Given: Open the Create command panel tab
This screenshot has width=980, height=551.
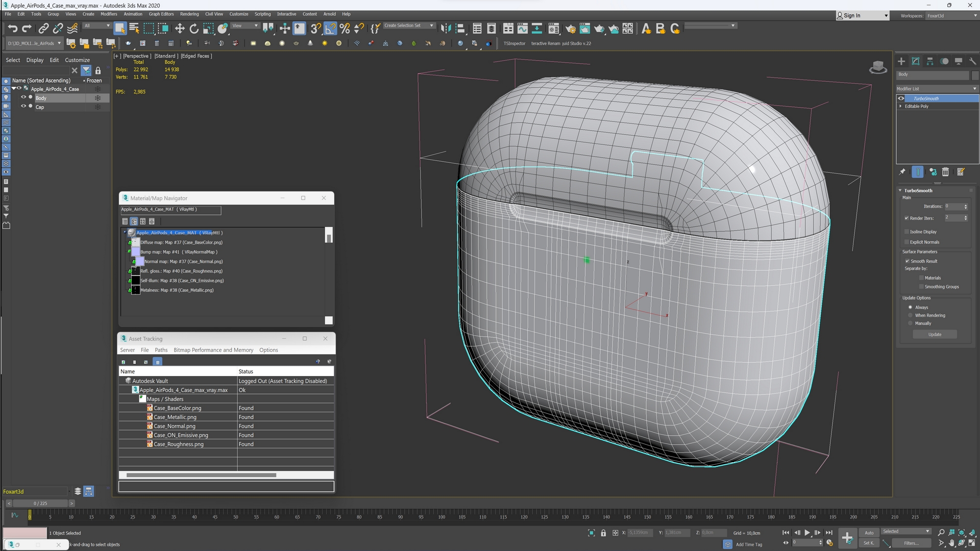Looking at the screenshot, I should click(x=901, y=61).
